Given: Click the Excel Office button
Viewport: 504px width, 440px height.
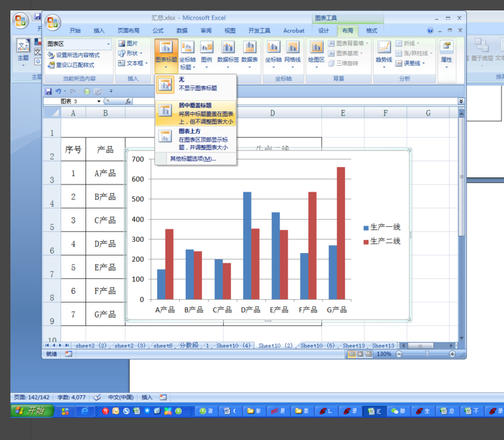Looking at the screenshot, I should click(52, 22).
